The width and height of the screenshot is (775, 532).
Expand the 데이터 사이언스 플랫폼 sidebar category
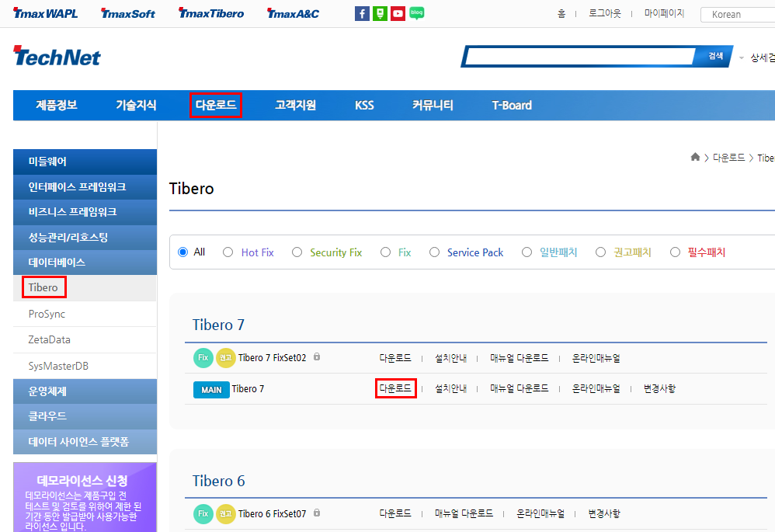click(x=85, y=441)
